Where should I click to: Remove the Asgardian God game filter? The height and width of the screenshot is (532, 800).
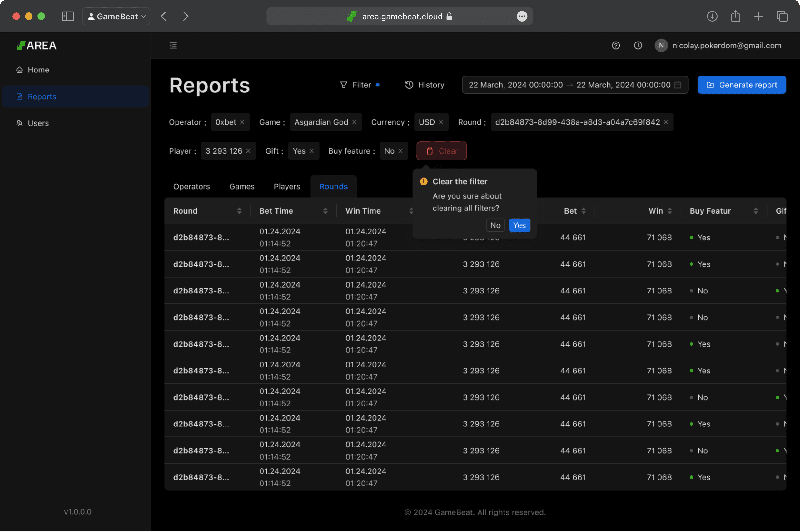pyautogui.click(x=354, y=122)
